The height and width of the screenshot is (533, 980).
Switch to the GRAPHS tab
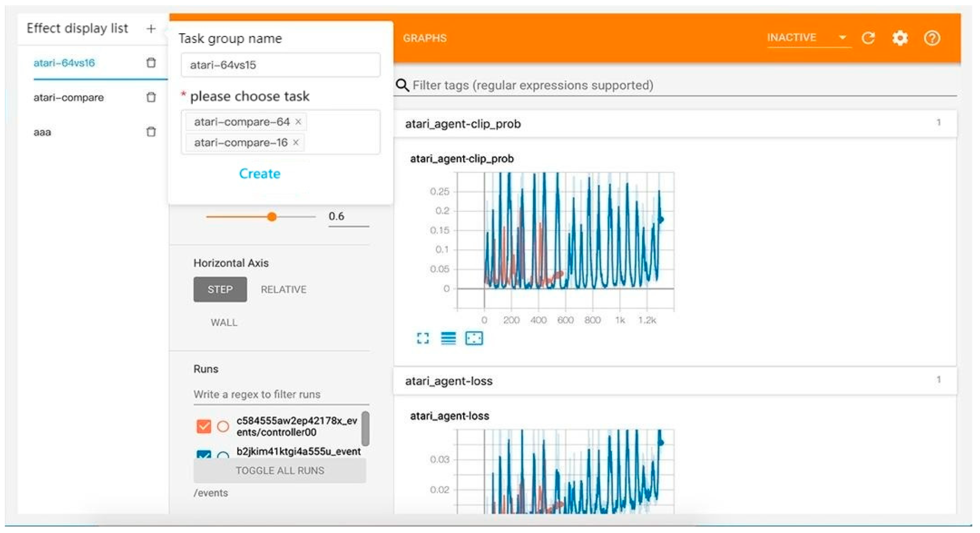(x=425, y=38)
